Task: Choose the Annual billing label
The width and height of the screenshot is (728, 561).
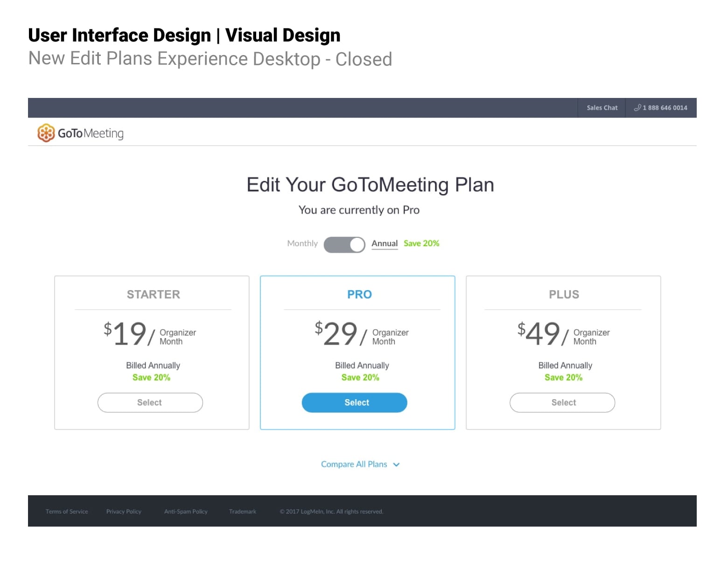Action: [384, 243]
